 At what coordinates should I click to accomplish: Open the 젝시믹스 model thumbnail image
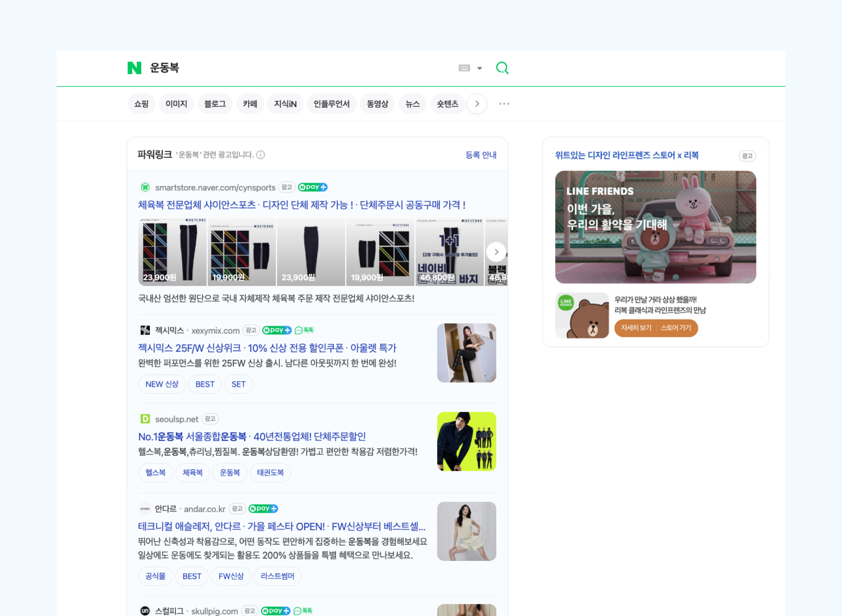click(x=467, y=353)
